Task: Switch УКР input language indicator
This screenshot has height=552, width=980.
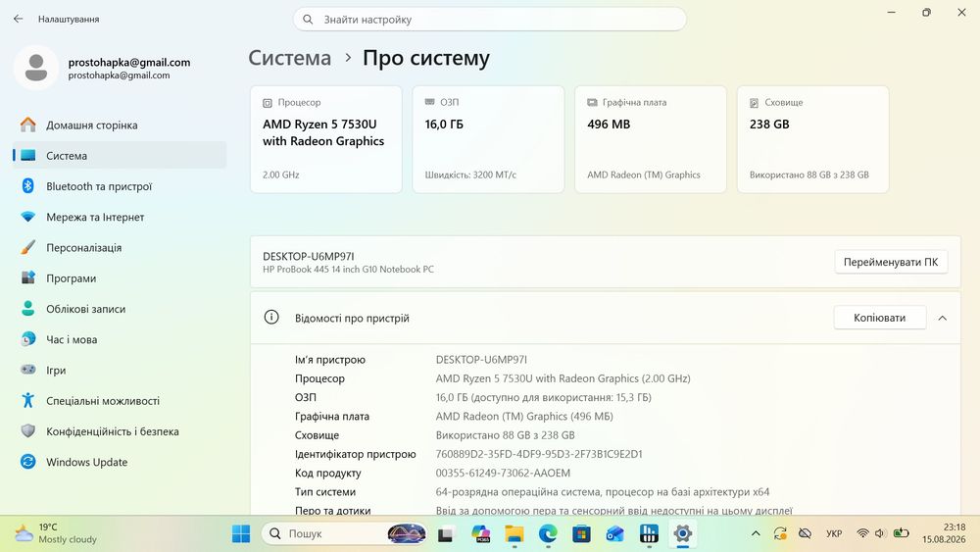Action: (834, 533)
